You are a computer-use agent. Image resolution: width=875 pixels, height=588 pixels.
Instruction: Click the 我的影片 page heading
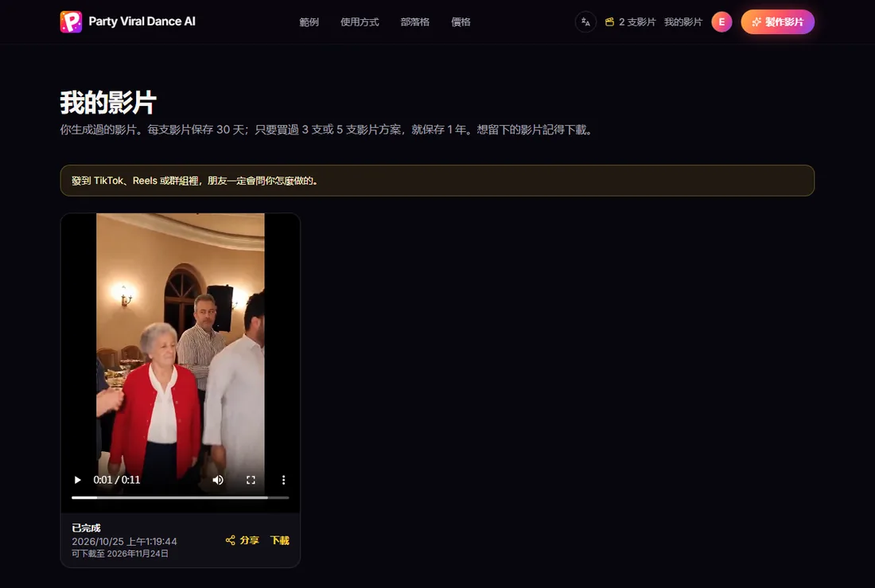coord(108,102)
